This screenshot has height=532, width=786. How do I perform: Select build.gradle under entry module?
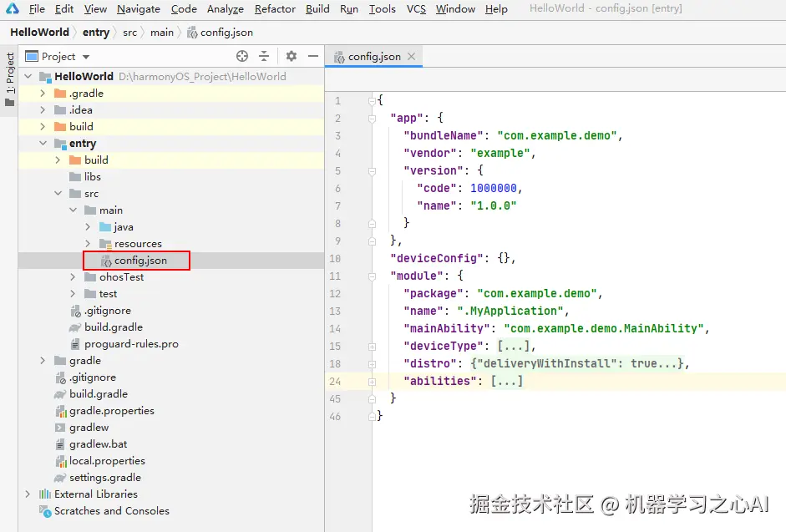(x=114, y=327)
